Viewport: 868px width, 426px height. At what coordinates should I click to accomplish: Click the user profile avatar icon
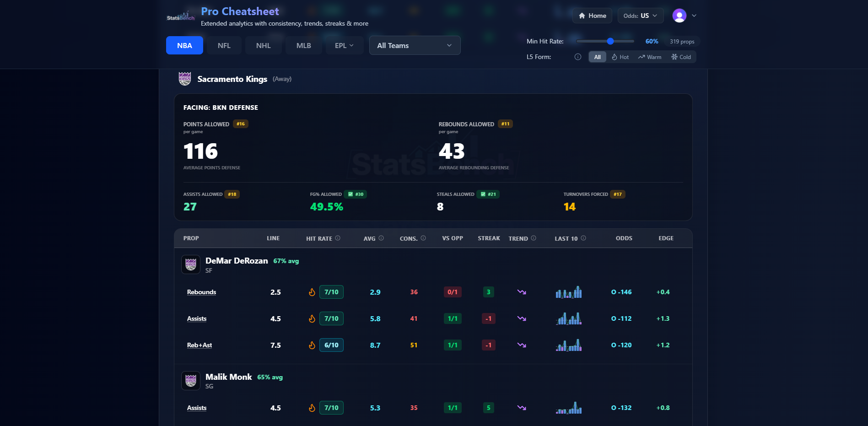(x=679, y=16)
